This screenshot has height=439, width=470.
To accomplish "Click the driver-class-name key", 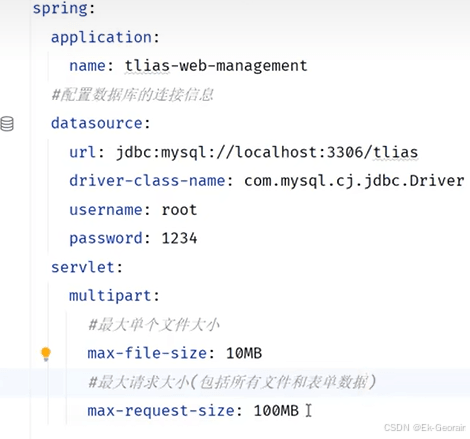I will pyautogui.click(x=147, y=181).
